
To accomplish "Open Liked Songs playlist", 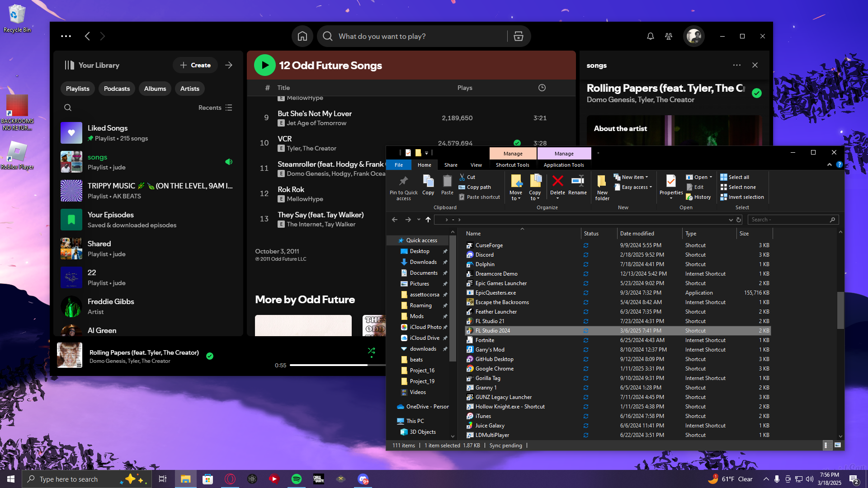I will point(149,133).
